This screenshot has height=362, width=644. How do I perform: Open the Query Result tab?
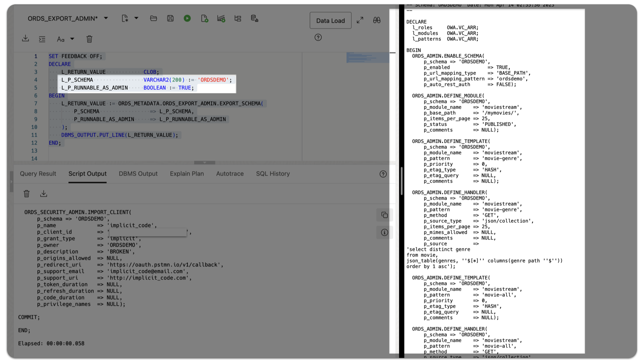click(38, 174)
